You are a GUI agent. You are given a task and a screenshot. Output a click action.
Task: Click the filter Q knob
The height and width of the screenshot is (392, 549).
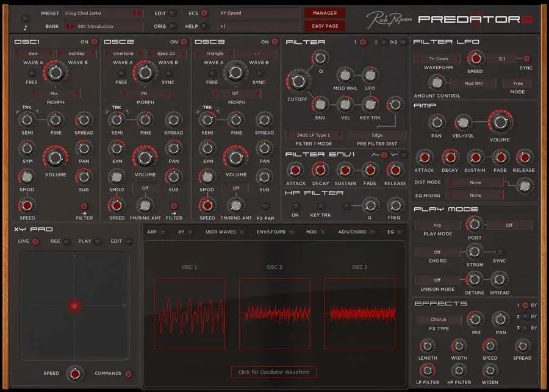pos(320,58)
